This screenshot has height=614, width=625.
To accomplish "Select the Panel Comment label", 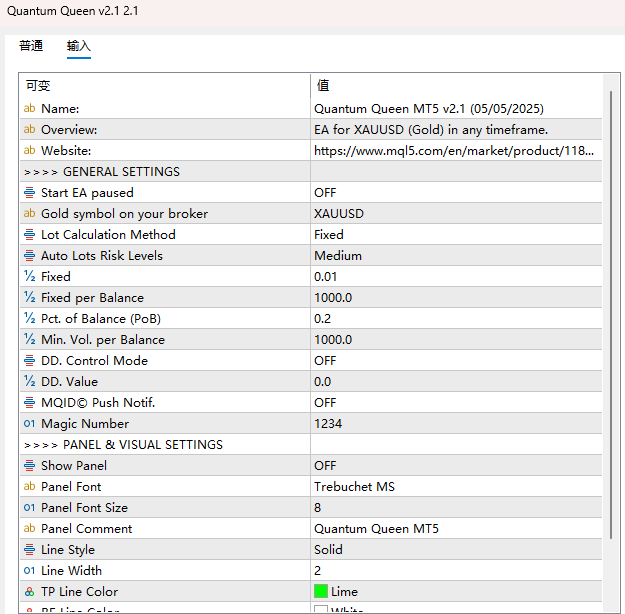I will point(86,528).
